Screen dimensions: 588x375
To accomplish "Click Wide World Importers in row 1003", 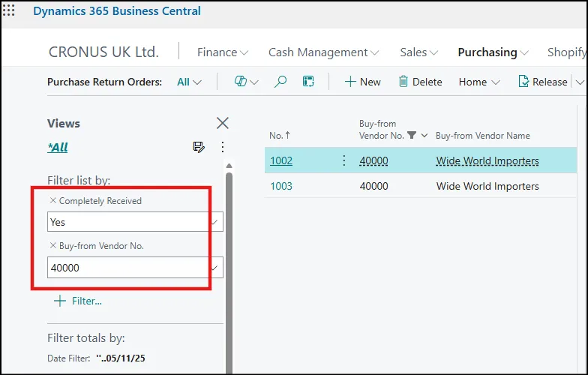I will [x=487, y=186].
